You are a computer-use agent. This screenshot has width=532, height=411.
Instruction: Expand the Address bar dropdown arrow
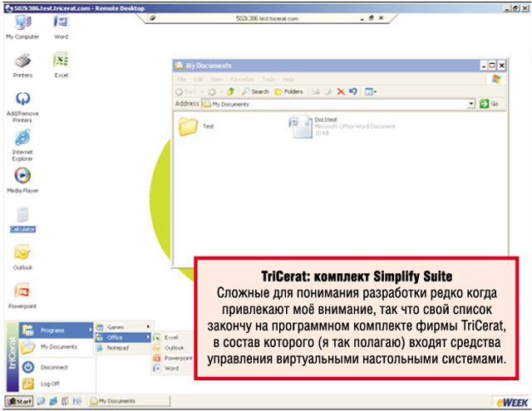coord(471,104)
